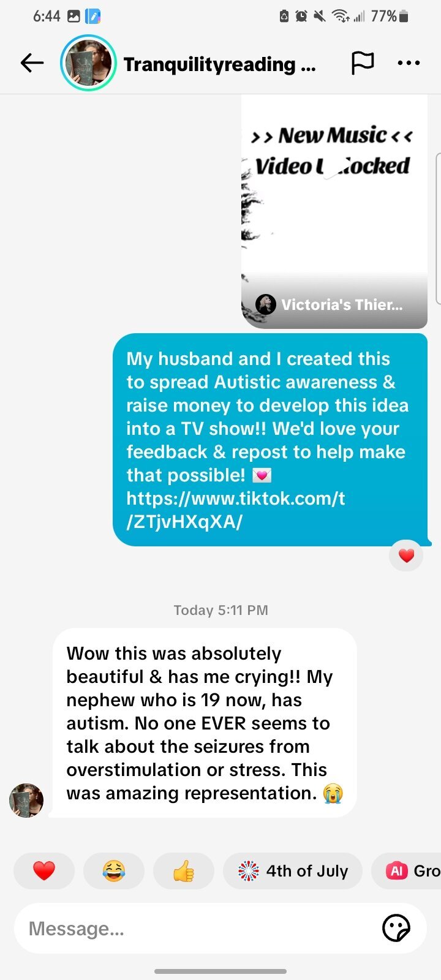Open the Tranquilityreading chat title
Viewport: 441px width, 980px height.
220,64
